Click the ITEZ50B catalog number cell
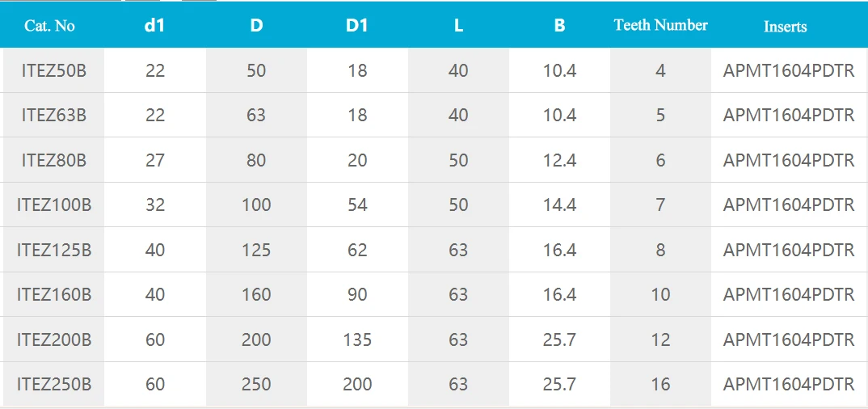The width and height of the screenshot is (868, 409). click(x=53, y=70)
